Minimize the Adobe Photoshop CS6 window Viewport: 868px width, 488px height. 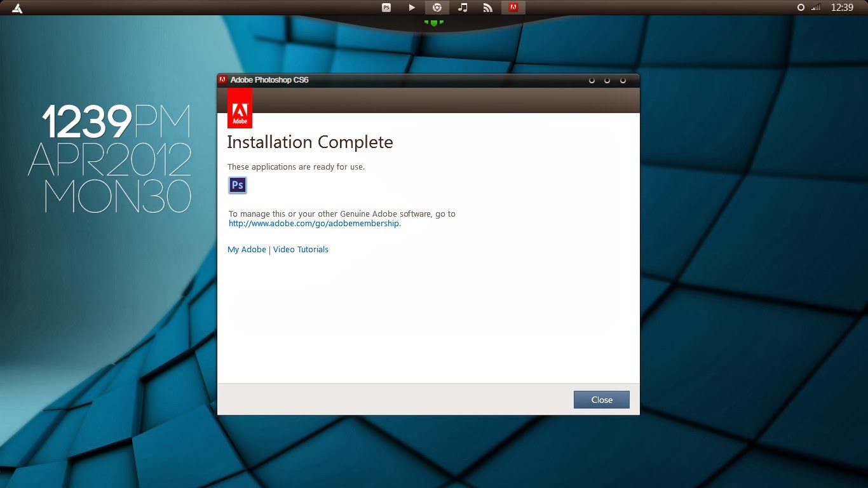point(592,81)
